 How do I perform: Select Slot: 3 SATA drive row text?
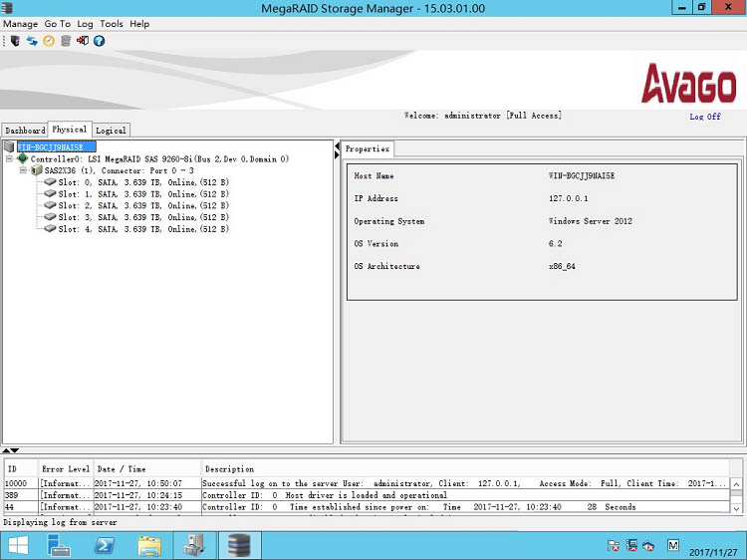pos(143,217)
